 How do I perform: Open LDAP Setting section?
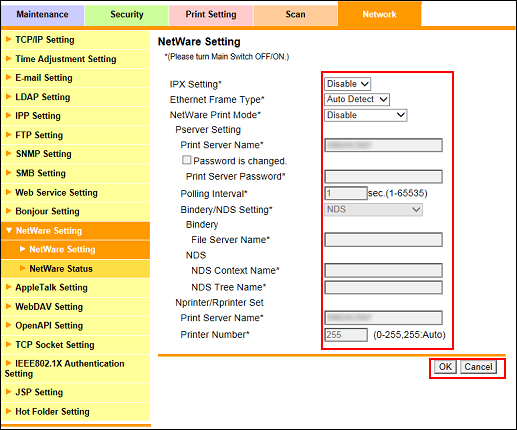[x=75, y=97]
